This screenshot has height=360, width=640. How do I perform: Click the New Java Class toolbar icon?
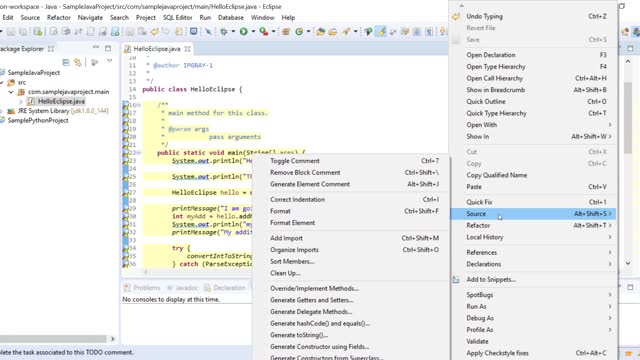pyautogui.click(x=299, y=31)
